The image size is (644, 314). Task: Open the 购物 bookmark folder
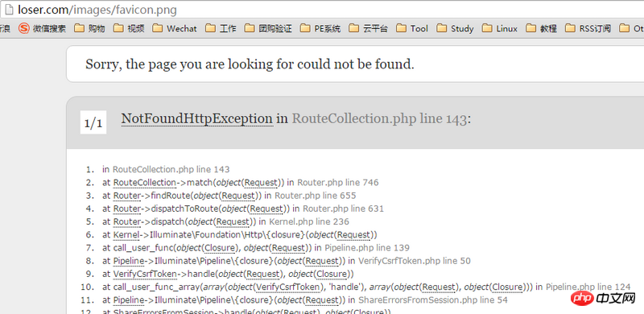pyautogui.click(x=89, y=28)
